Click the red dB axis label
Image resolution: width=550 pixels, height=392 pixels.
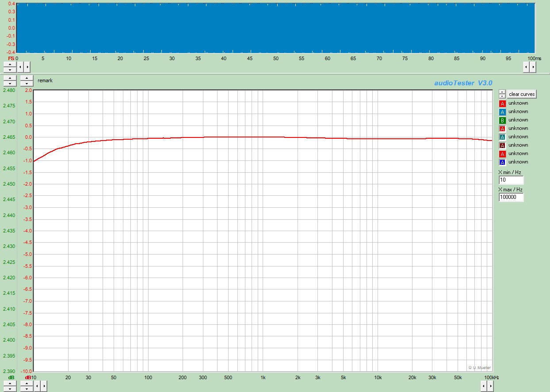(x=28, y=377)
